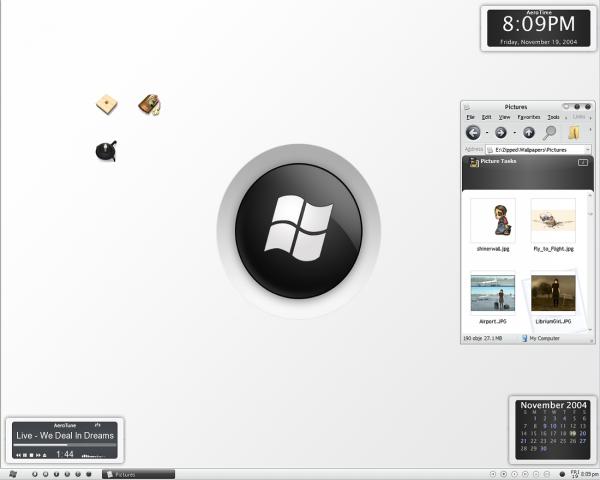The width and height of the screenshot is (600, 480).
Task: Click the FRI 19 date tray icon
Action: point(574,474)
